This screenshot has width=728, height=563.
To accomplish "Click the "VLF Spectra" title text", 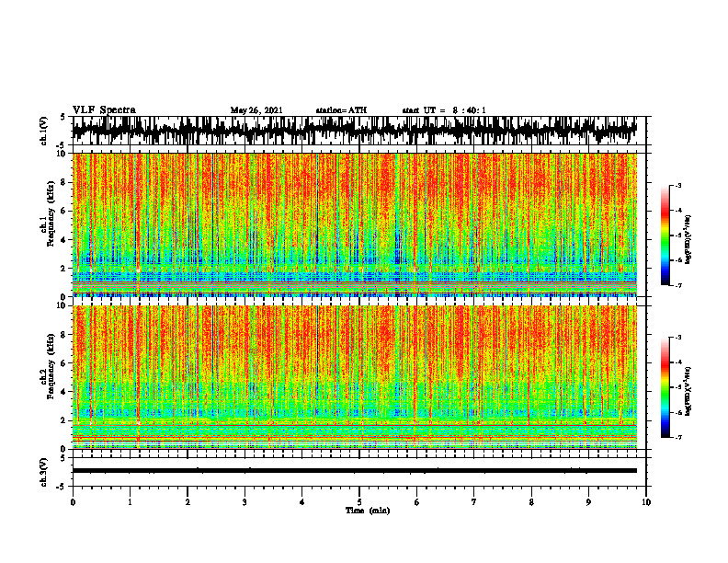I will coord(104,109).
